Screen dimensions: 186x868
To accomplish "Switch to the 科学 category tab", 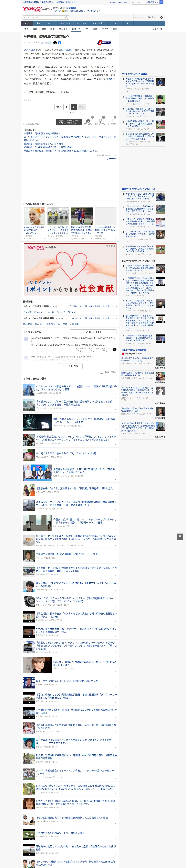I will [95, 29].
